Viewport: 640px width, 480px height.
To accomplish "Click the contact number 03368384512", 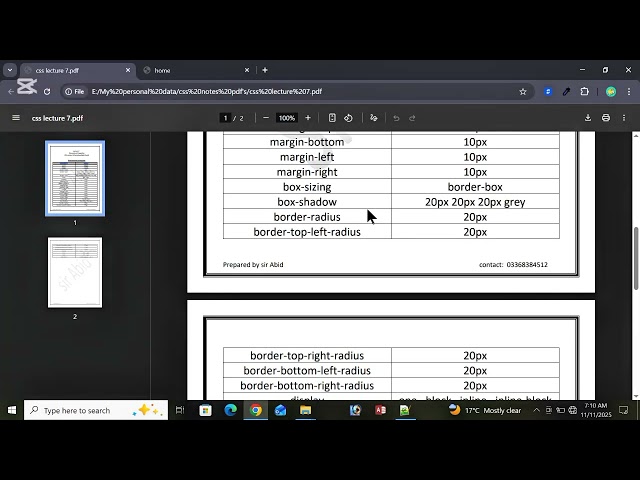I will tap(527, 264).
